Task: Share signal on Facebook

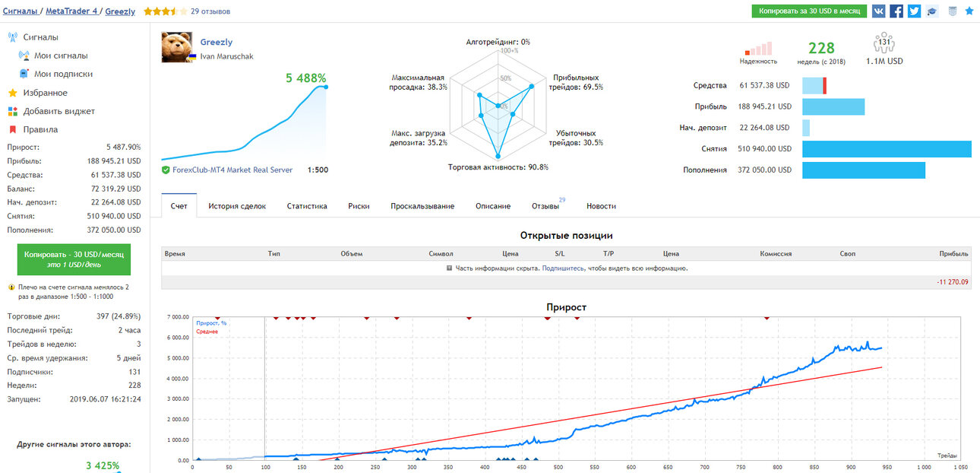Action: tap(896, 11)
